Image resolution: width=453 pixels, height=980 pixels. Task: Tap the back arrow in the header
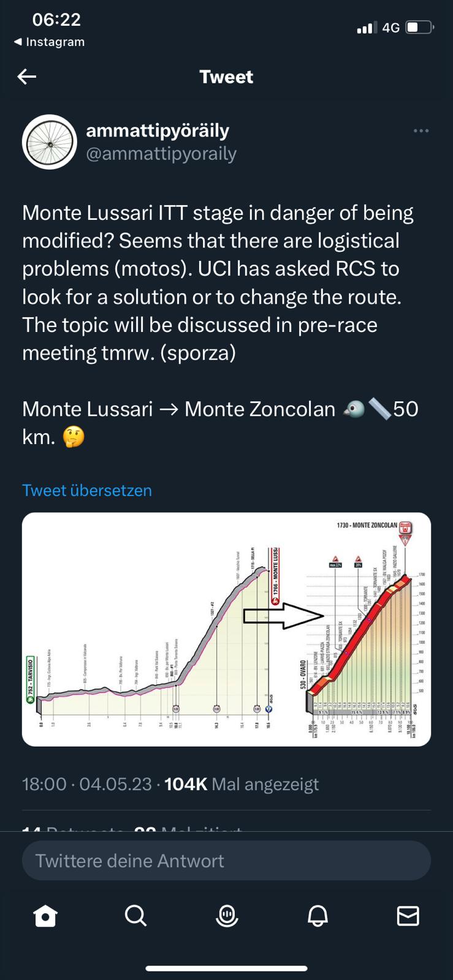click(27, 77)
